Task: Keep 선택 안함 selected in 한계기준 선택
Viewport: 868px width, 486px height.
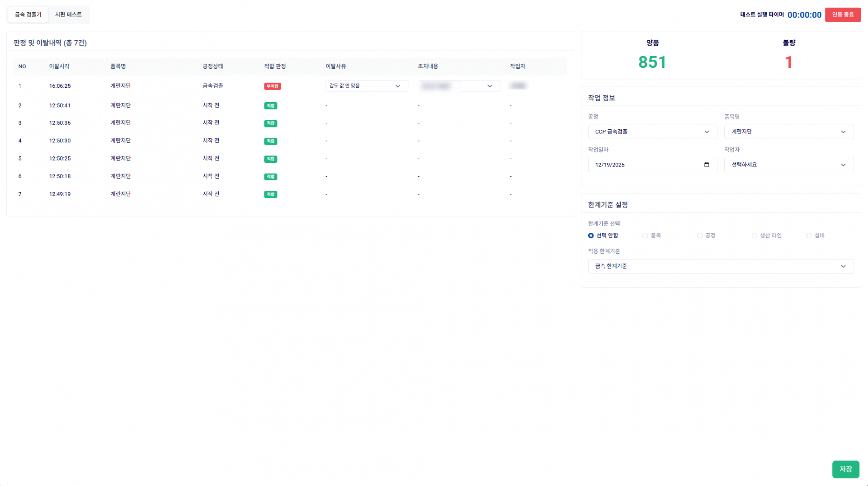Action: pos(590,235)
